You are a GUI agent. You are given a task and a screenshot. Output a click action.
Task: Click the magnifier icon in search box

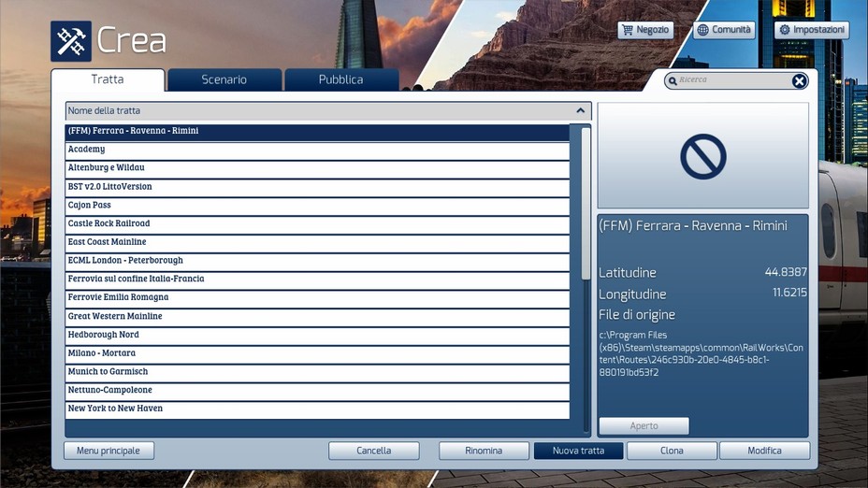(673, 80)
